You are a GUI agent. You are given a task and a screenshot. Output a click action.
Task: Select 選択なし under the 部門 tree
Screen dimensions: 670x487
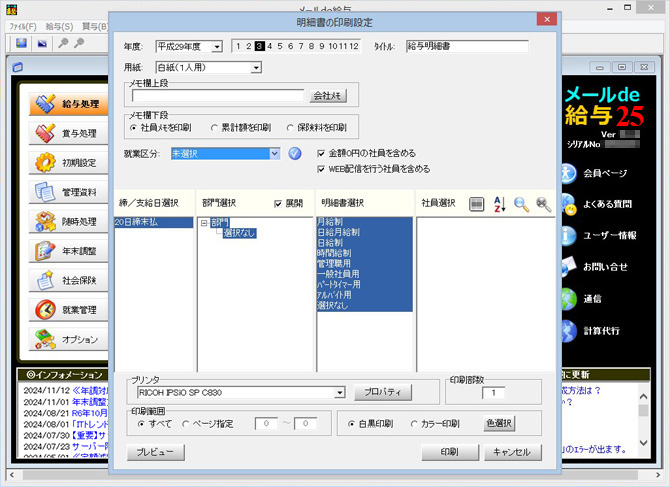239,233
